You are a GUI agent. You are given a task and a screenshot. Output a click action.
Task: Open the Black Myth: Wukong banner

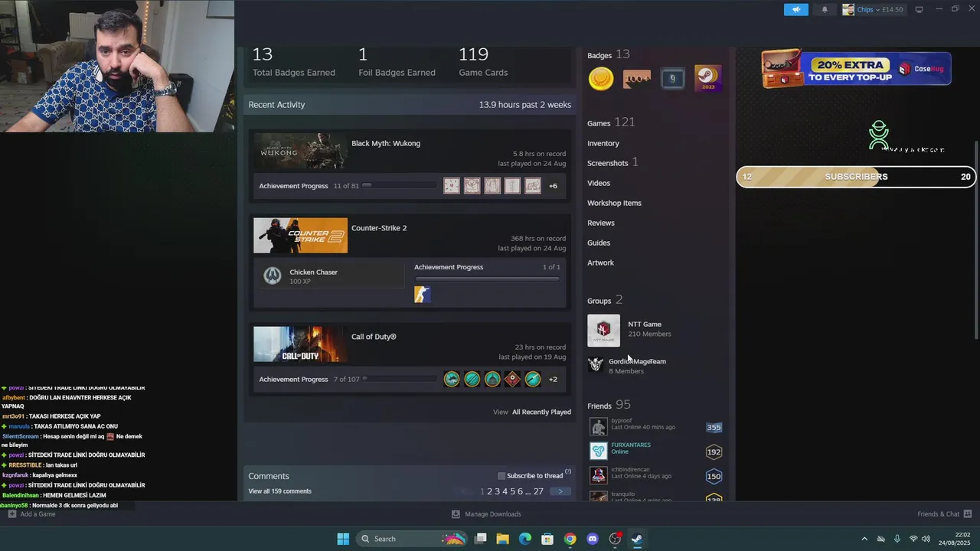coord(300,152)
